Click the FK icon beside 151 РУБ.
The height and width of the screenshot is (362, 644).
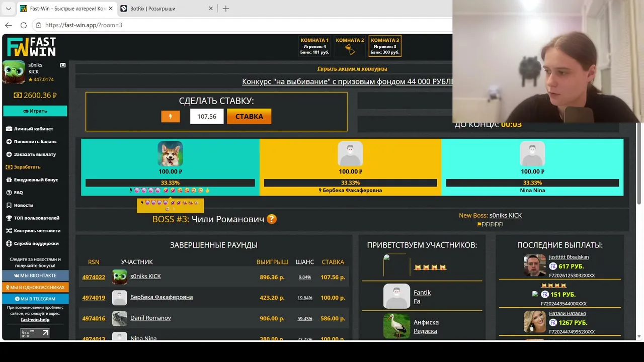pos(545,295)
